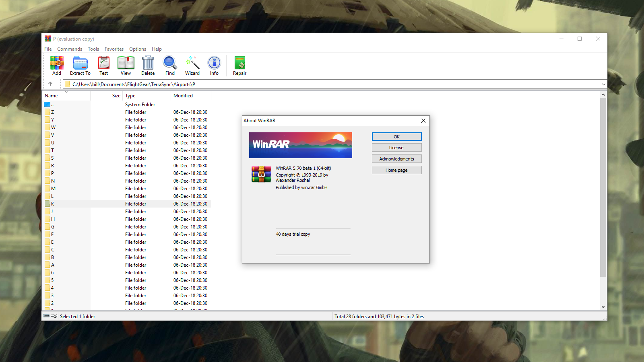Select folder row named M
The width and height of the screenshot is (644, 362).
pos(127,189)
